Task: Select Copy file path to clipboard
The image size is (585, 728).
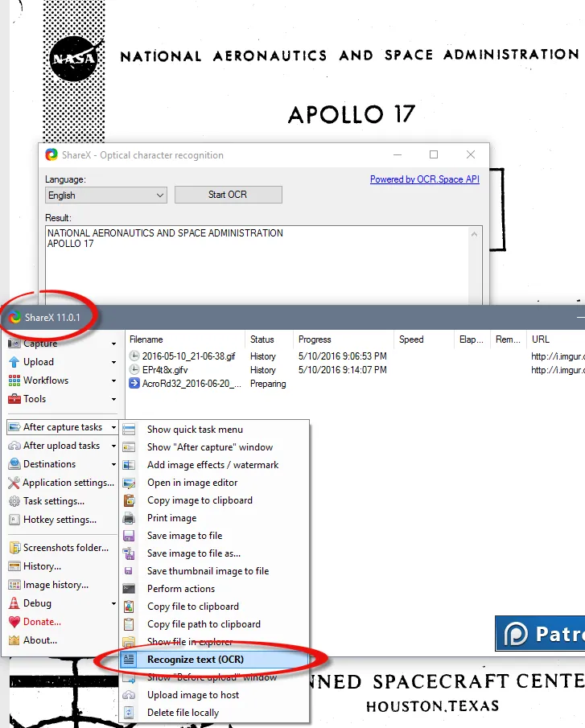Action: (204, 624)
